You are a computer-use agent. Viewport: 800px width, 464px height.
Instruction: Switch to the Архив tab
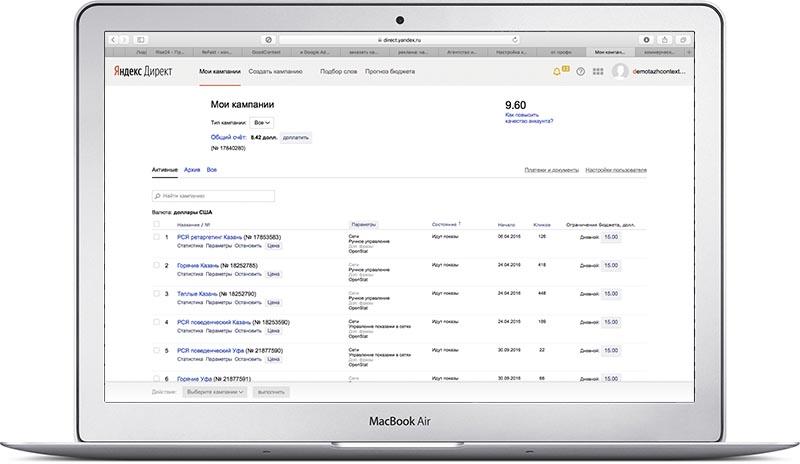click(192, 169)
